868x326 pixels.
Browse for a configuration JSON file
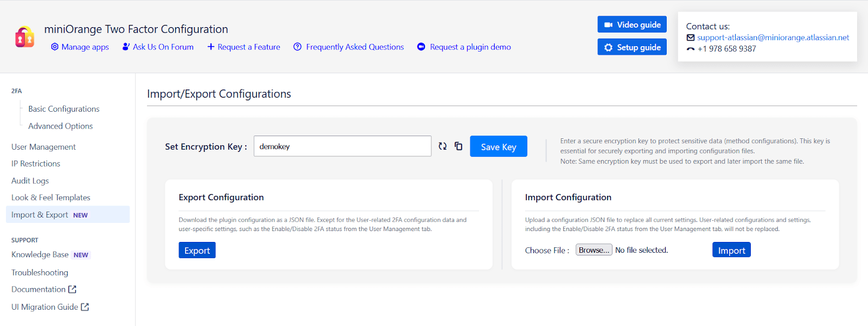(594, 250)
